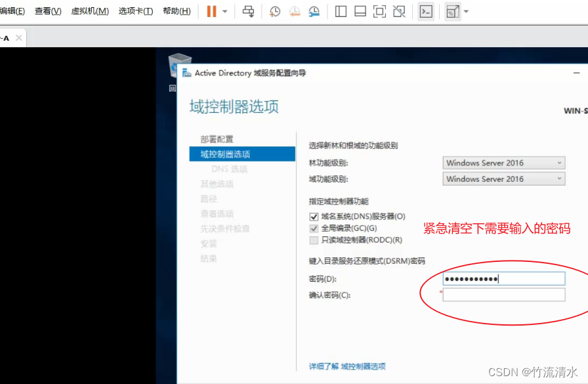Select DNS 选项 step

tap(230, 169)
